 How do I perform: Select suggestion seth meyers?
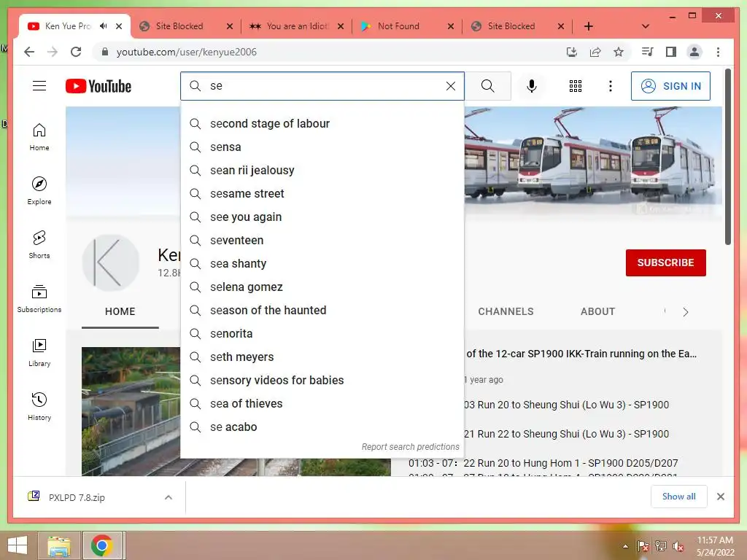322,357
